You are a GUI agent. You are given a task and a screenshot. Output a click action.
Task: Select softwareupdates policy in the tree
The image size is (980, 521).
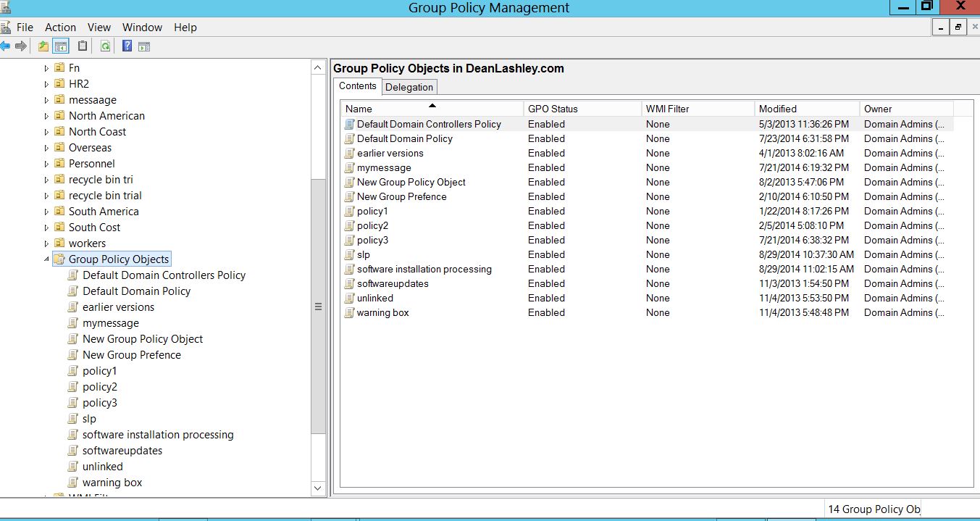pos(122,451)
